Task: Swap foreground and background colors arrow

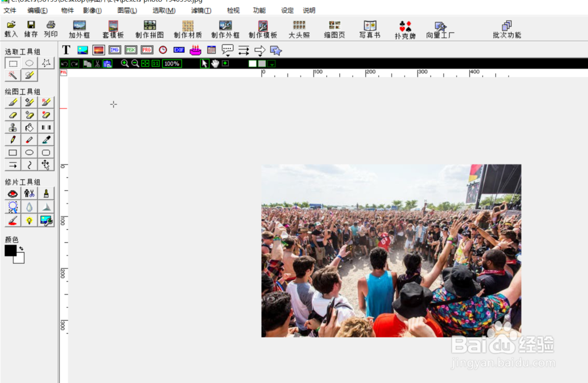Action: [x=21, y=248]
